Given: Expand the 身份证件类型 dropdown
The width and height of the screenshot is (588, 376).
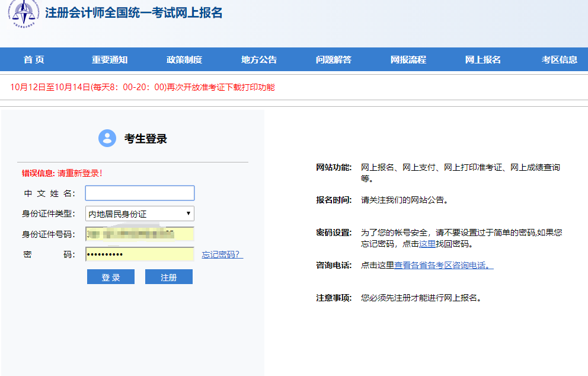Looking at the screenshot, I should tap(140, 214).
